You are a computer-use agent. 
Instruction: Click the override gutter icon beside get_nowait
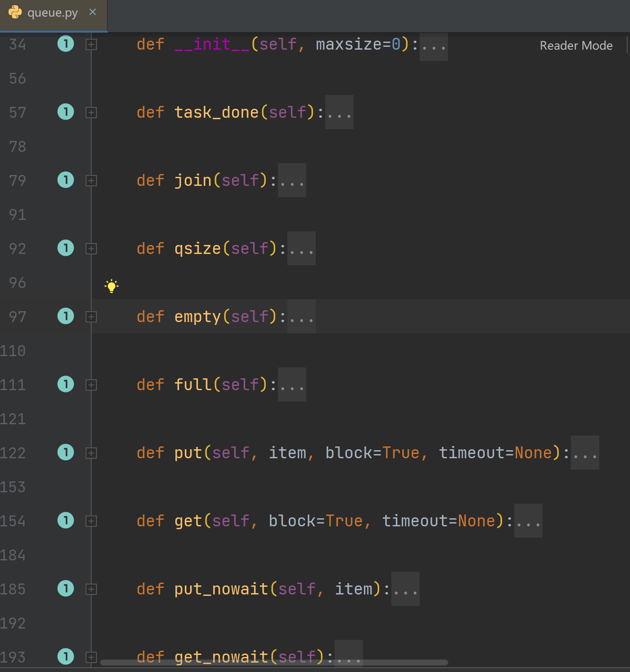pyautogui.click(x=66, y=657)
